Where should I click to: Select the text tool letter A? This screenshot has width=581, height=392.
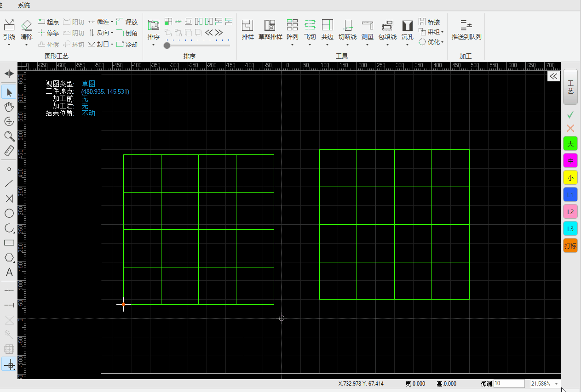tap(9, 272)
